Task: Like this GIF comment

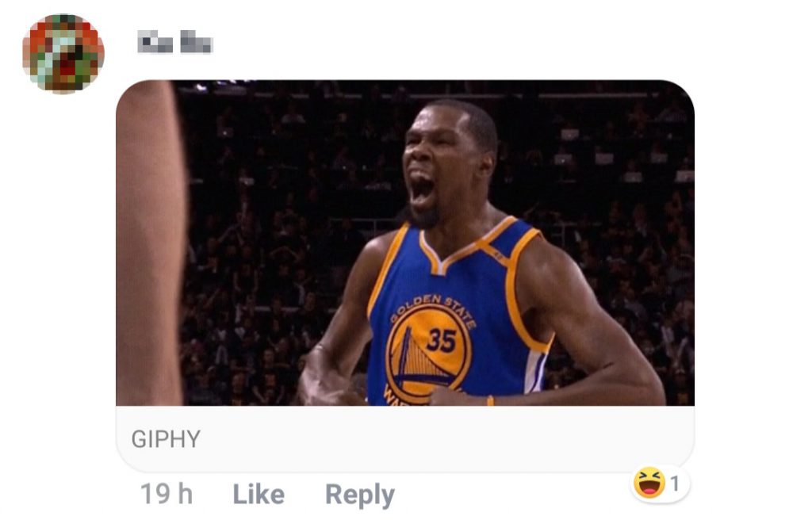Action: 259,494
